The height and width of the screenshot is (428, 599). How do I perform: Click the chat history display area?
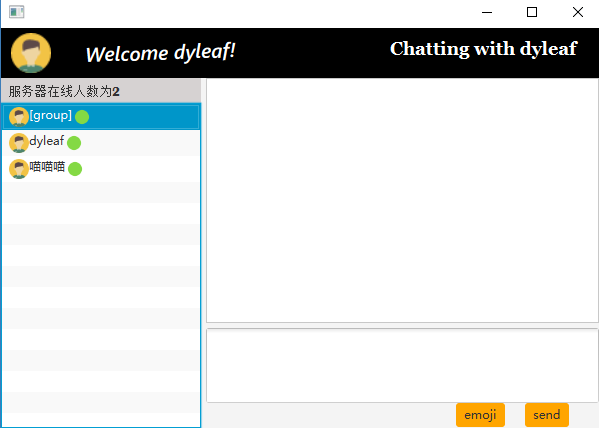[x=402, y=201]
